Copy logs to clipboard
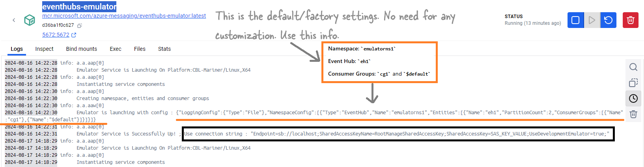 (x=633, y=83)
